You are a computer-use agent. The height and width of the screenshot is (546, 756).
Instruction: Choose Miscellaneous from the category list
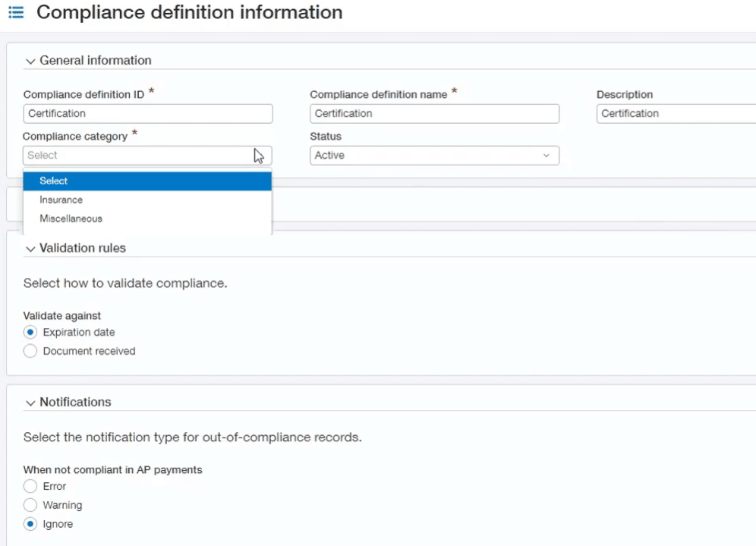71,218
